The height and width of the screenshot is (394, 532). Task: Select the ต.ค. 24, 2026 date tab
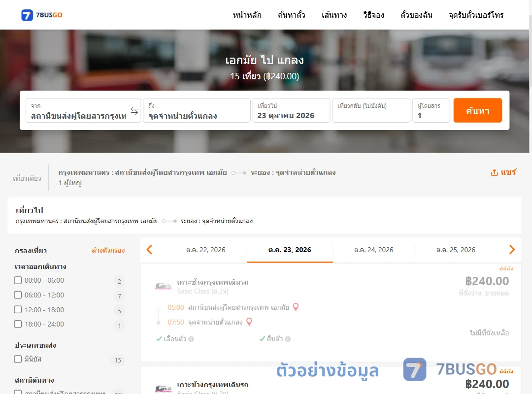(373, 250)
